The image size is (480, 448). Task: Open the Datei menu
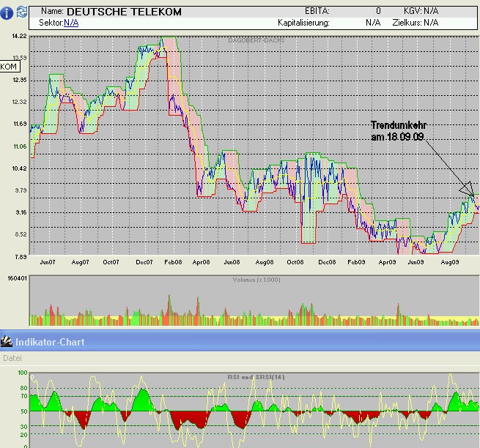(x=12, y=358)
